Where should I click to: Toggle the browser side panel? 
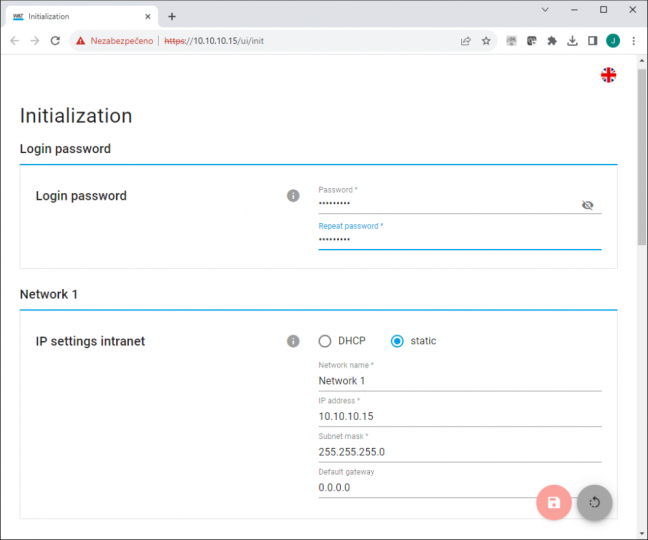tap(592, 40)
